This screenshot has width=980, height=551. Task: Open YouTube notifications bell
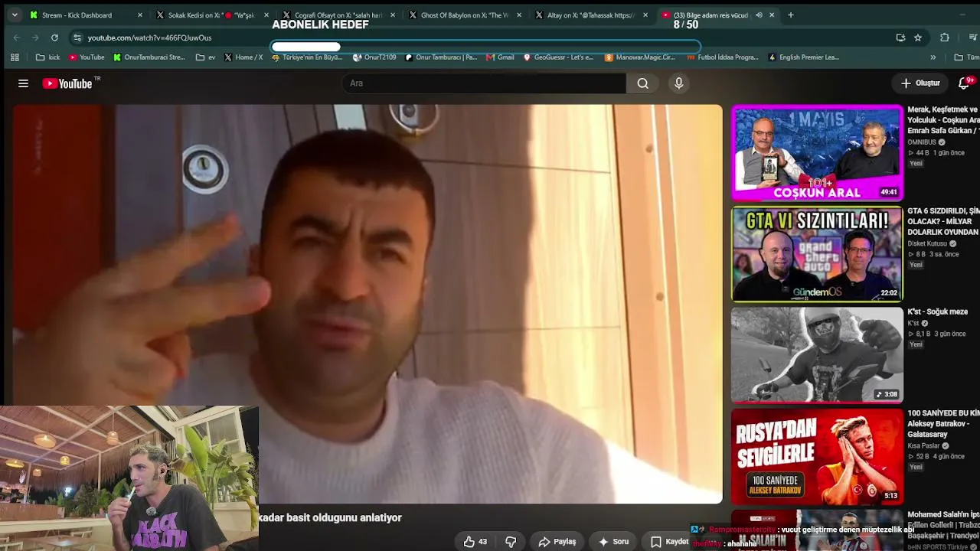point(964,83)
